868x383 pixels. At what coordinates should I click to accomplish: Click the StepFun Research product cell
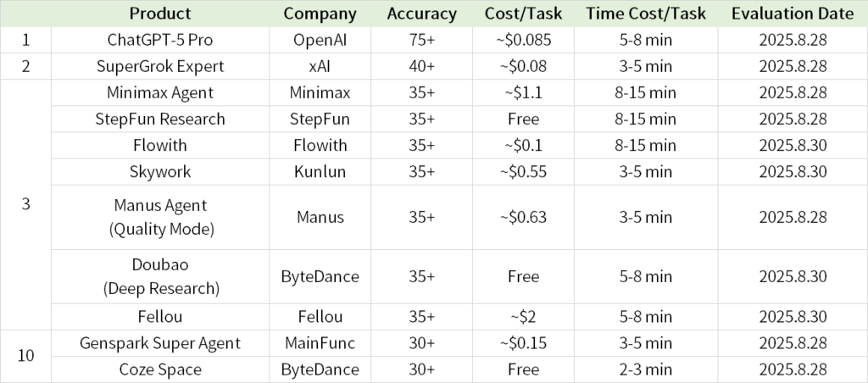160,119
